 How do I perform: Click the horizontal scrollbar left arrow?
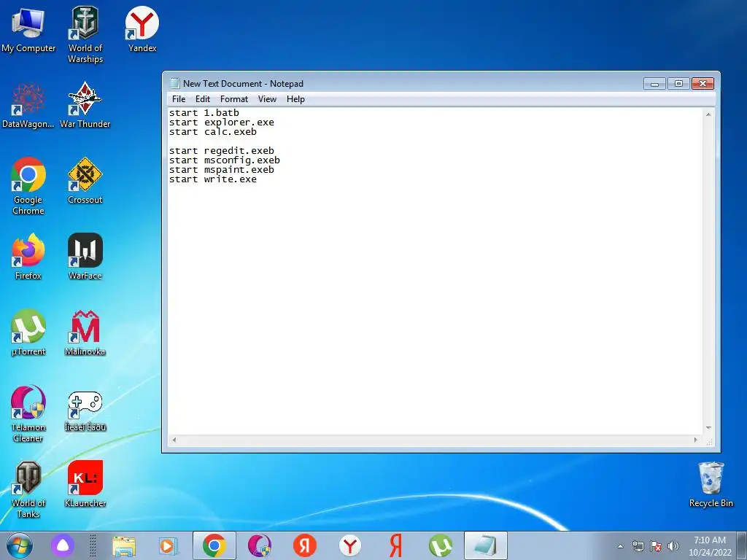[x=174, y=440]
